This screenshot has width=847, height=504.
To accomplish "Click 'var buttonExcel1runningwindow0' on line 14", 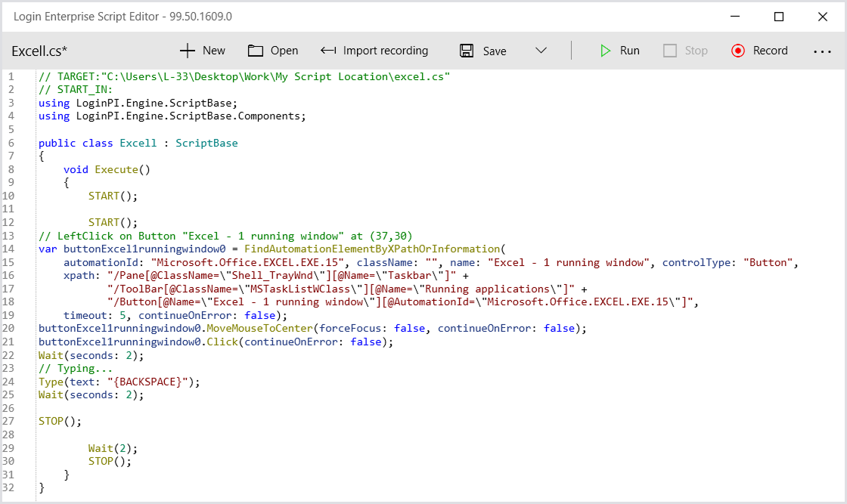I will pos(132,249).
